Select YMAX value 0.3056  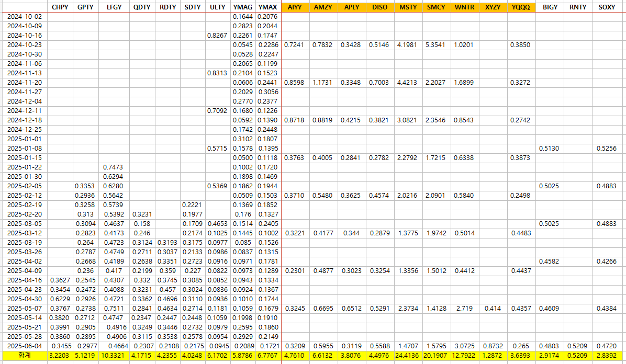pyautogui.click(x=268, y=92)
